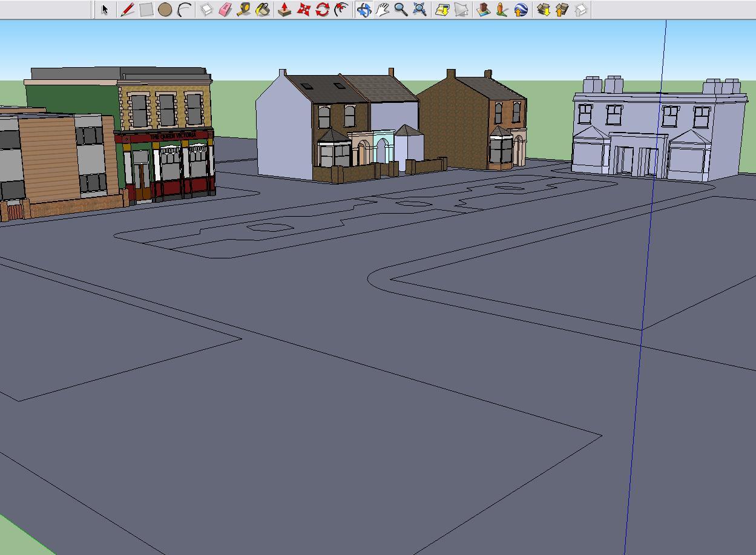Choose the Rectangle drawing tool

[x=146, y=10]
